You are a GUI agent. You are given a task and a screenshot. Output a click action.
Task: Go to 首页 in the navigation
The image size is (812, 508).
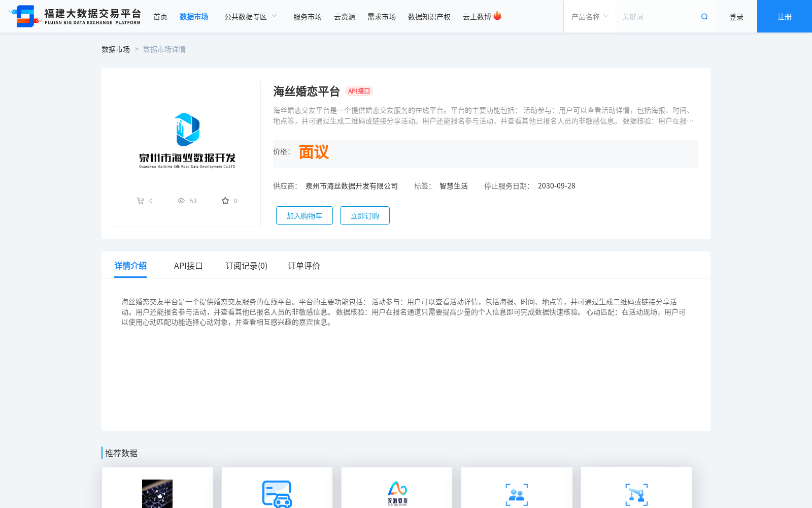(x=160, y=17)
